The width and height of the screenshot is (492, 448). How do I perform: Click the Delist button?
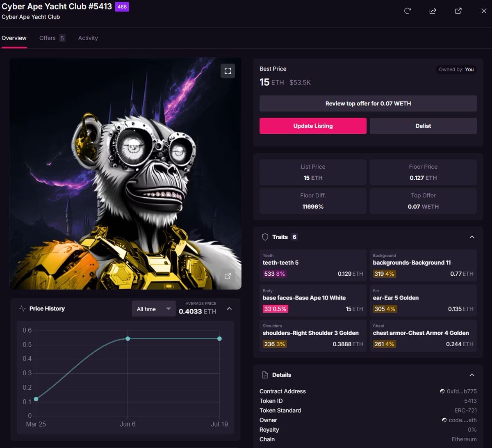[x=423, y=126]
